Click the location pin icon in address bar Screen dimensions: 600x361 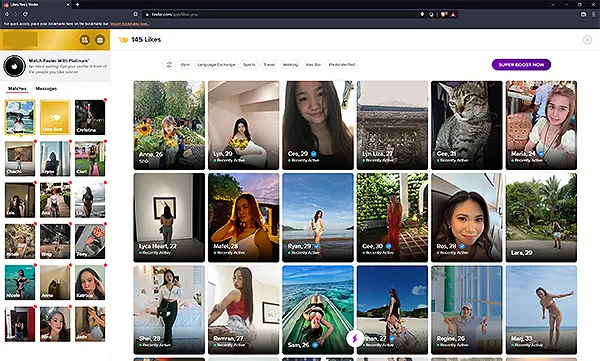click(x=422, y=14)
